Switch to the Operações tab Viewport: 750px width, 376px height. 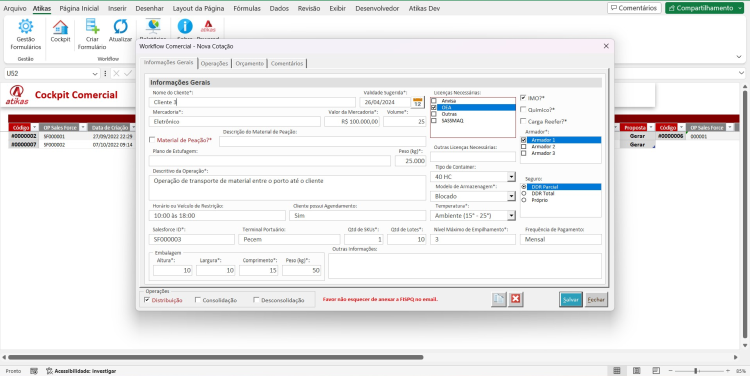(214, 63)
